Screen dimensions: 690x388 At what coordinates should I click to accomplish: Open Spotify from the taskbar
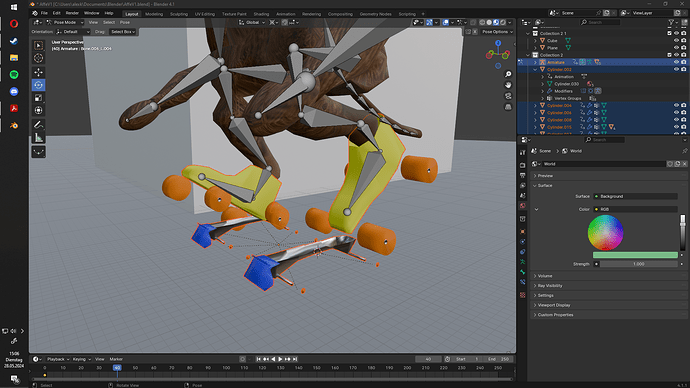coord(14,74)
